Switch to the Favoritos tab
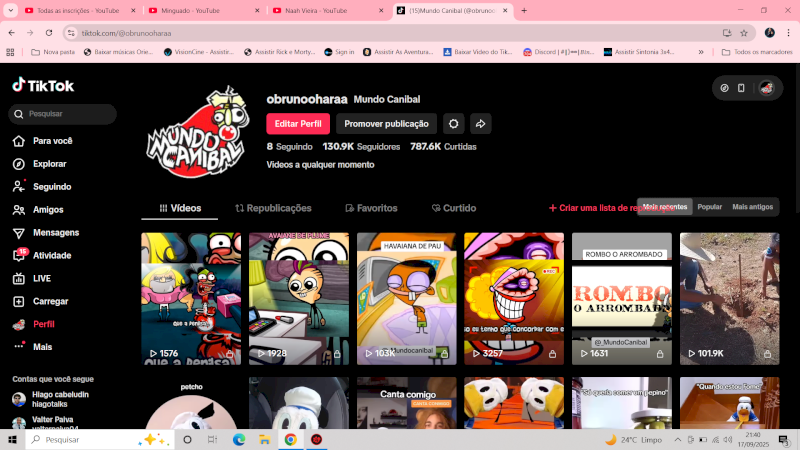This screenshot has width=800, height=450. click(x=371, y=208)
